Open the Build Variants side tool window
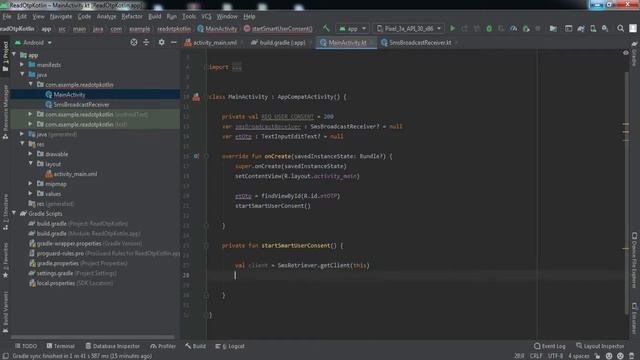The image size is (640, 360). click(5, 311)
